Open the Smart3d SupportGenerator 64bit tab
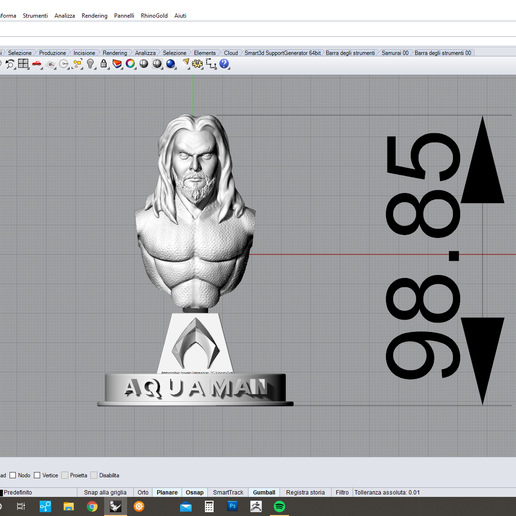 (x=282, y=53)
